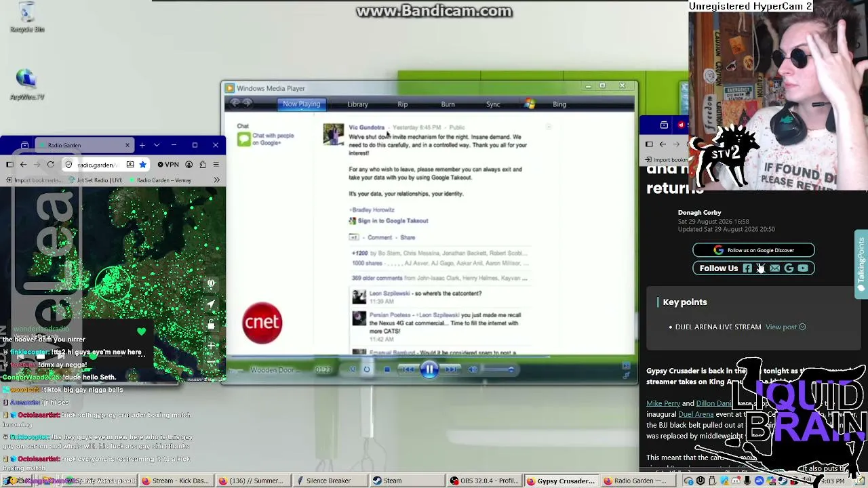Open a new tab in Radio Garden browser
The image size is (868, 488).
142,145
